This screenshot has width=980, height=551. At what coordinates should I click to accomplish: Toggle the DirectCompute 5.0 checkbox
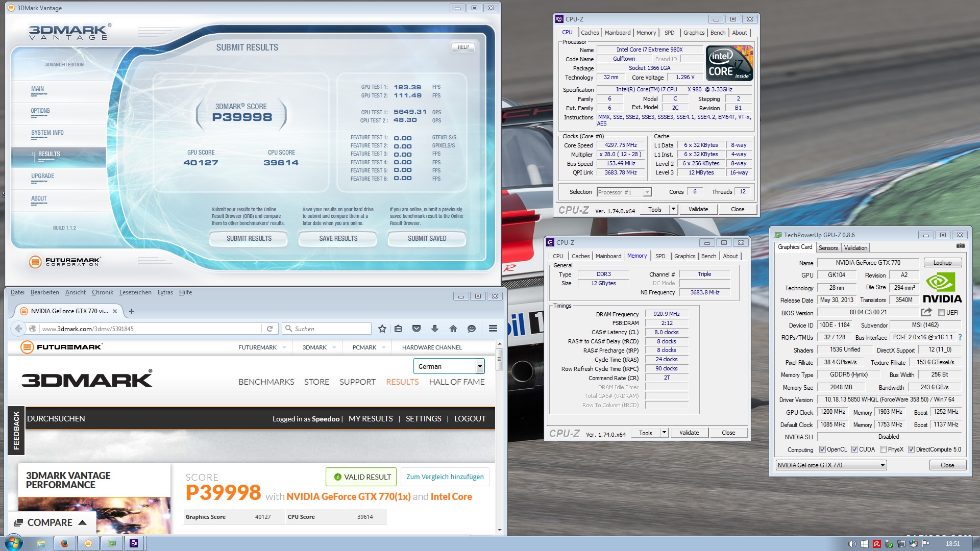pyautogui.click(x=911, y=449)
